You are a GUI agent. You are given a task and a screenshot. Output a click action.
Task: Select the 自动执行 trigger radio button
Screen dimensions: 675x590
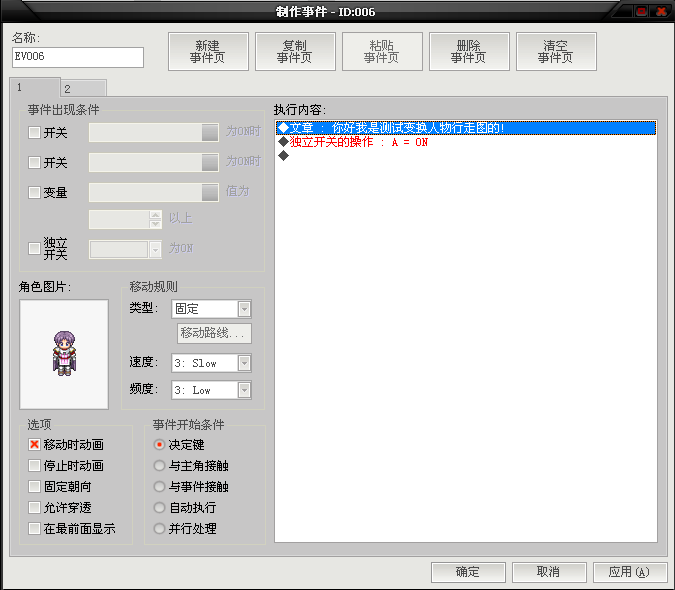[159, 507]
